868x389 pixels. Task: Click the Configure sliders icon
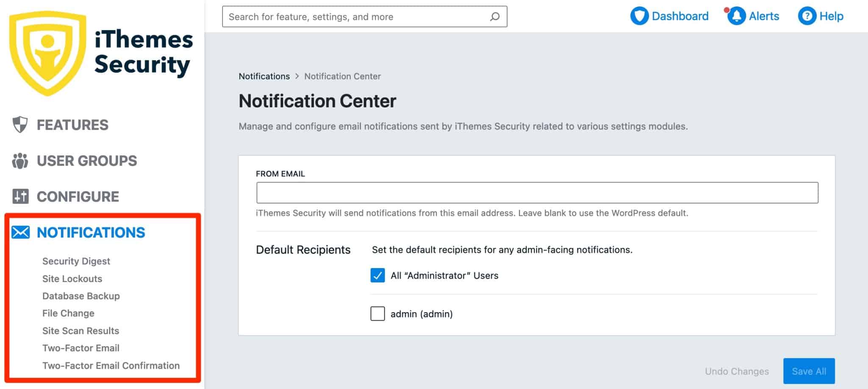pyautogui.click(x=20, y=196)
